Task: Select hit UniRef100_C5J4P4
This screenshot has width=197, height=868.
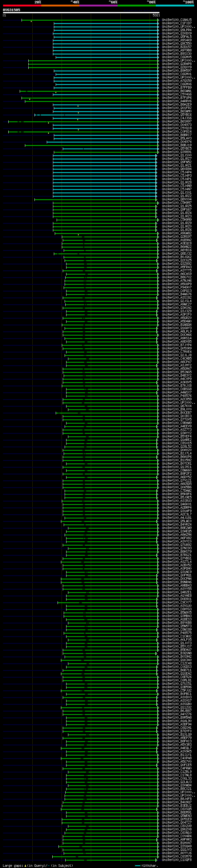Action: [x=177, y=172]
